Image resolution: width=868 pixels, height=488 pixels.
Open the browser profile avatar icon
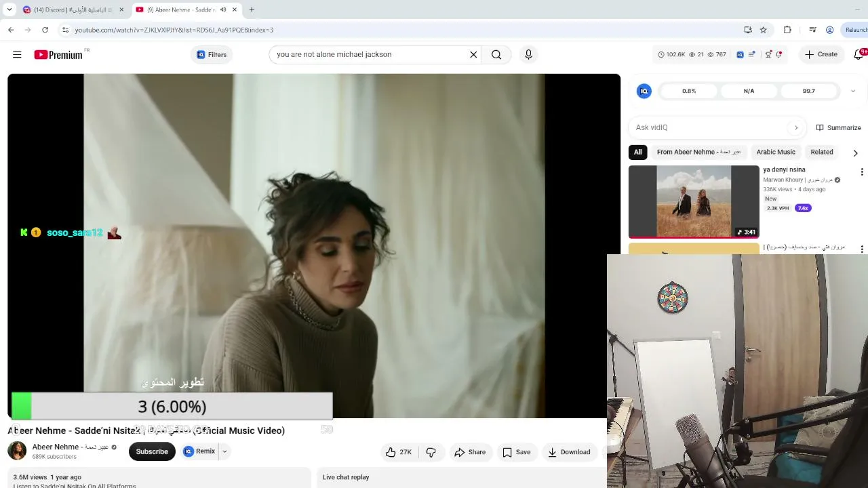(829, 30)
